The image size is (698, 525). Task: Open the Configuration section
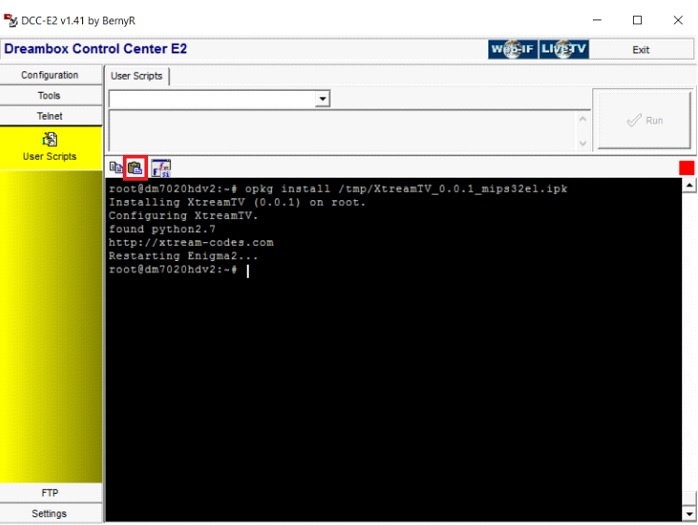(50, 75)
